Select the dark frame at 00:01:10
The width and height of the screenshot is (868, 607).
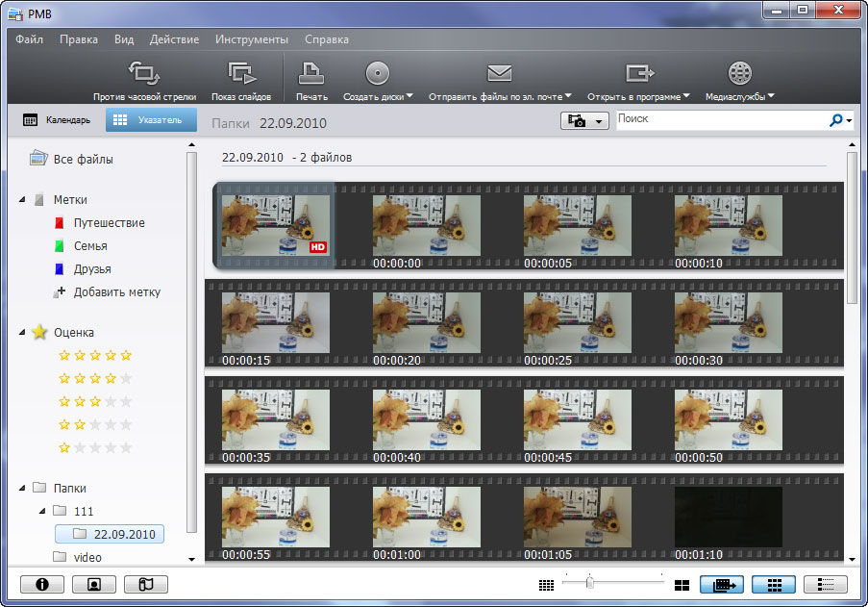point(728,518)
